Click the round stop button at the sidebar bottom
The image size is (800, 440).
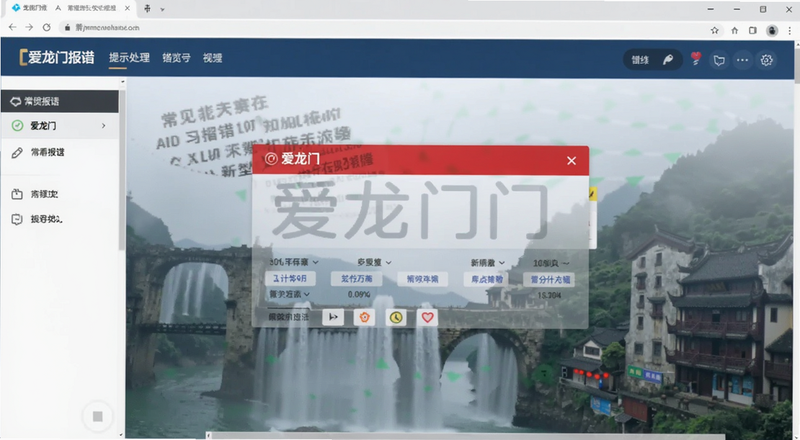tap(97, 417)
